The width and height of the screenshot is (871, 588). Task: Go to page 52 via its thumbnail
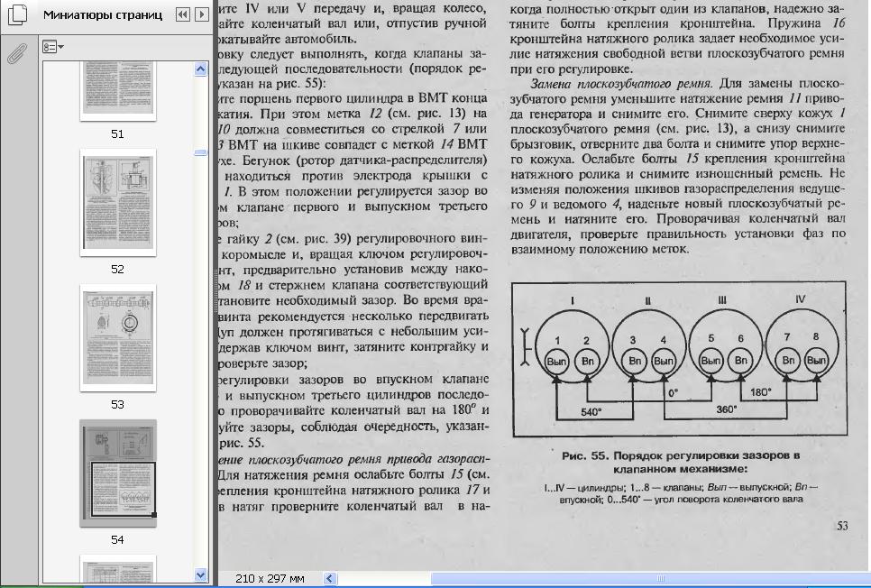(x=117, y=203)
